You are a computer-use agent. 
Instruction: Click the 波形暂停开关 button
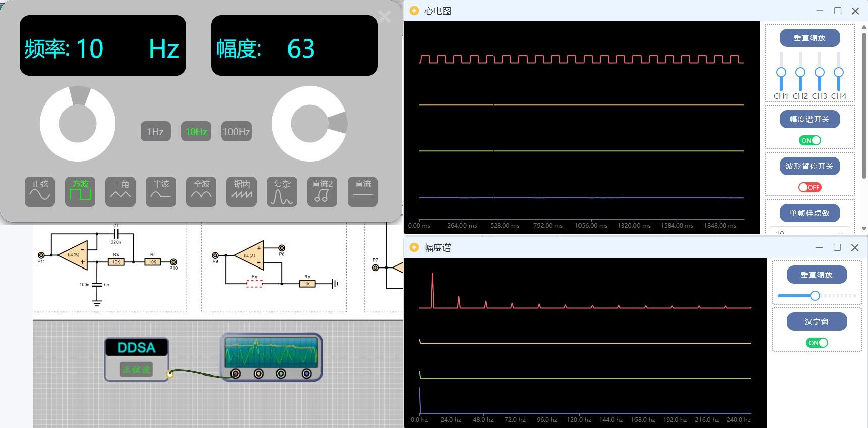pos(809,166)
